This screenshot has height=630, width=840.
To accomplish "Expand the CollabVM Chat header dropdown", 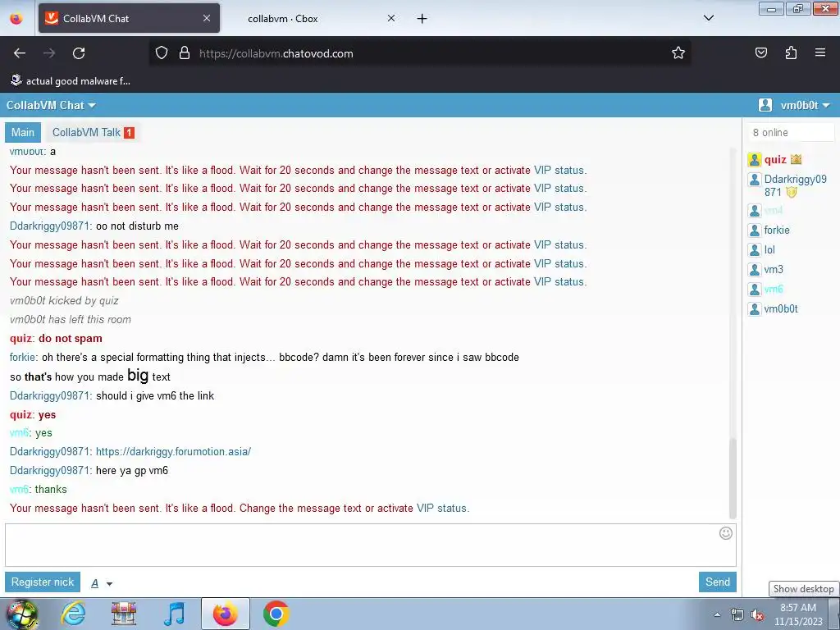I will point(51,105).
